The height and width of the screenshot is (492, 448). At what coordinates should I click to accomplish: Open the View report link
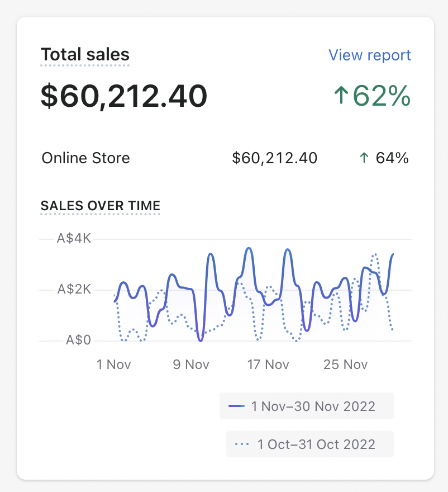[369, 55]
